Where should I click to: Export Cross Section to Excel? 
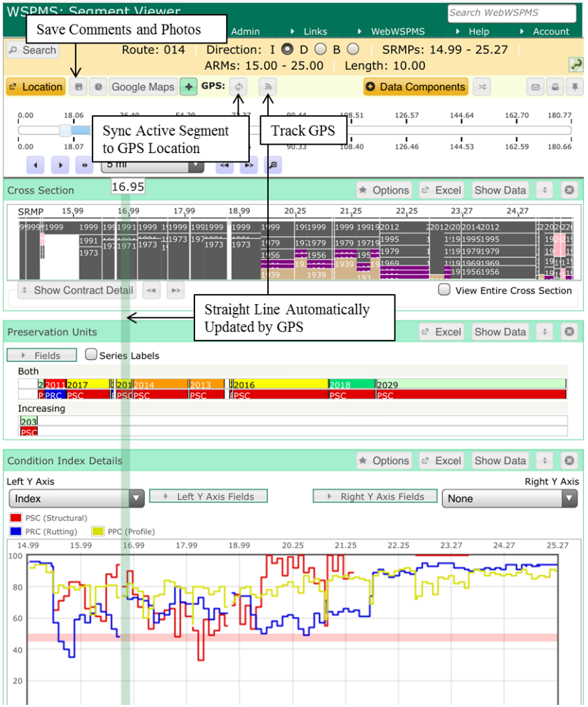441,190
